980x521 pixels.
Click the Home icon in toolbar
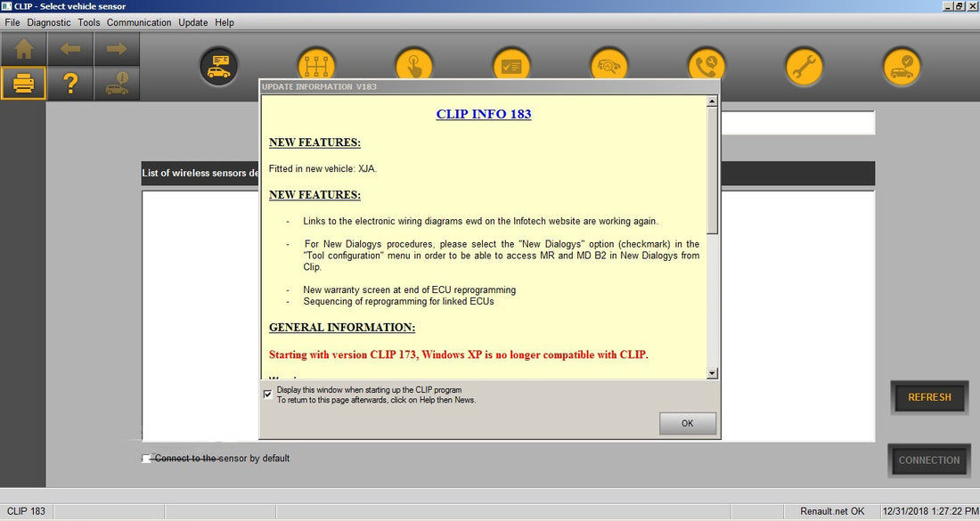click(23, 50)
